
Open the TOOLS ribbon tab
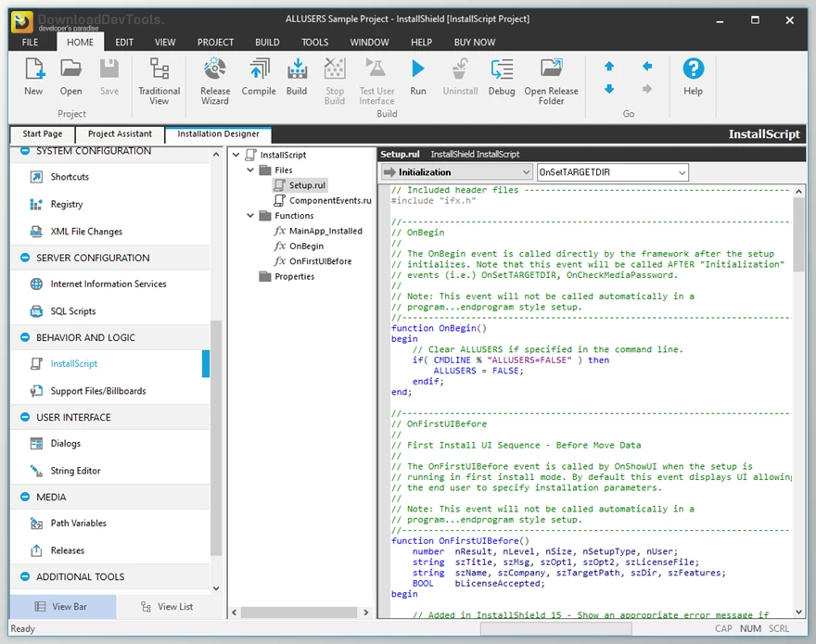pos(315,42)
